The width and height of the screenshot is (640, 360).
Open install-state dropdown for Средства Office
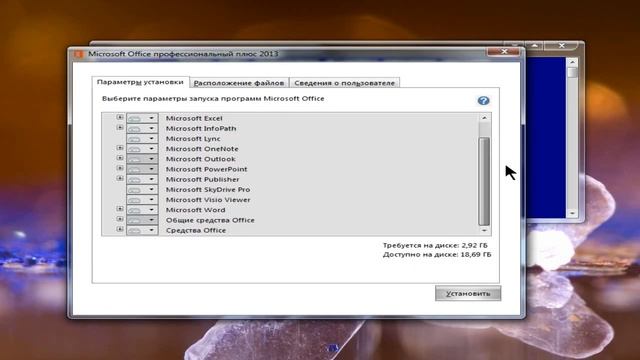142,230
